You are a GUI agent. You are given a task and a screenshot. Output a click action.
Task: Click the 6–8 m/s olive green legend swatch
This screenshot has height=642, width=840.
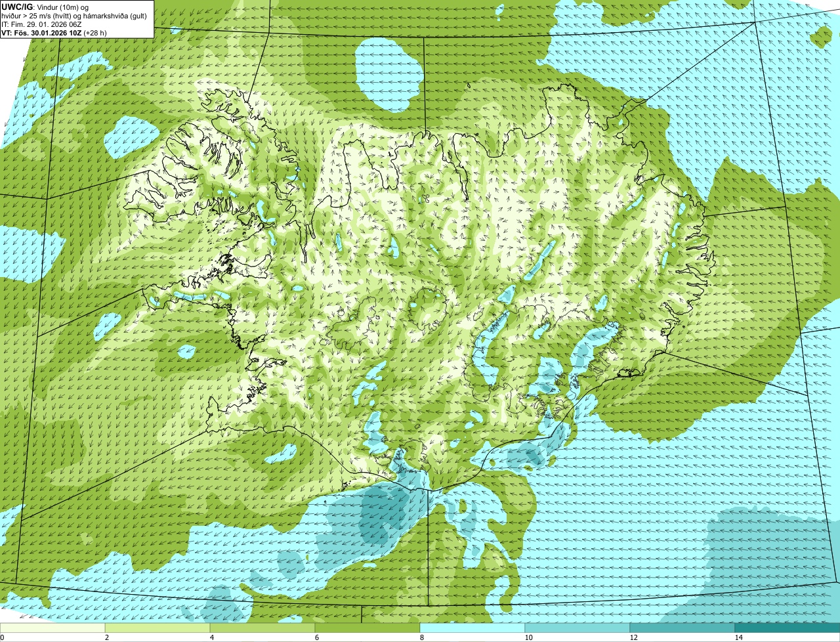(x=367, y=628)
